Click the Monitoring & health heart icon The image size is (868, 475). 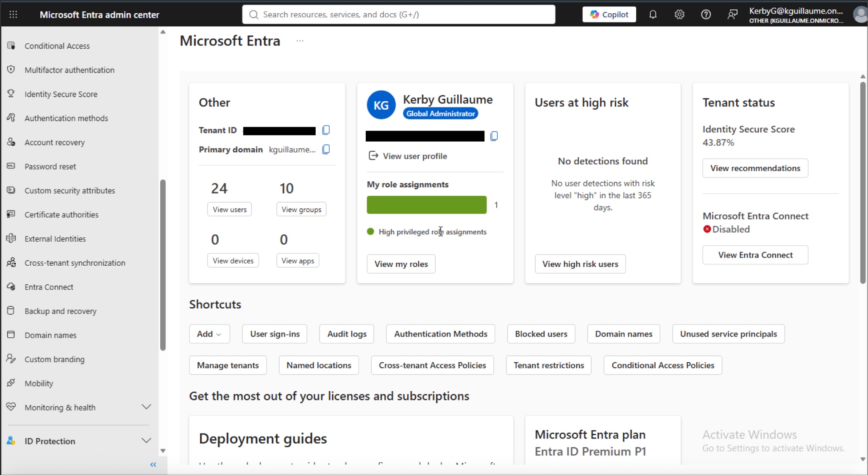click(x=11, y=407)
